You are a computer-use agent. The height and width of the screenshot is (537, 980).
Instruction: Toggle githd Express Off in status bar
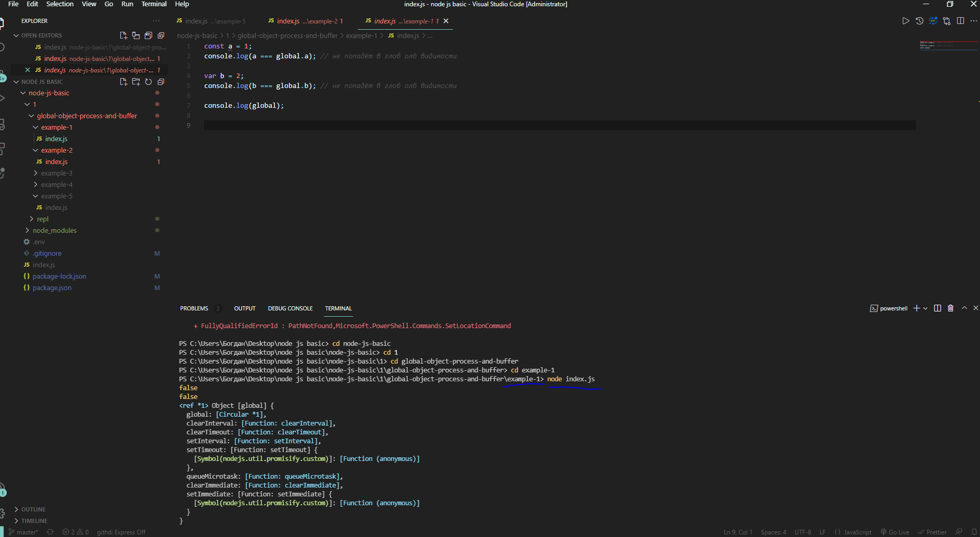point(121,532)
